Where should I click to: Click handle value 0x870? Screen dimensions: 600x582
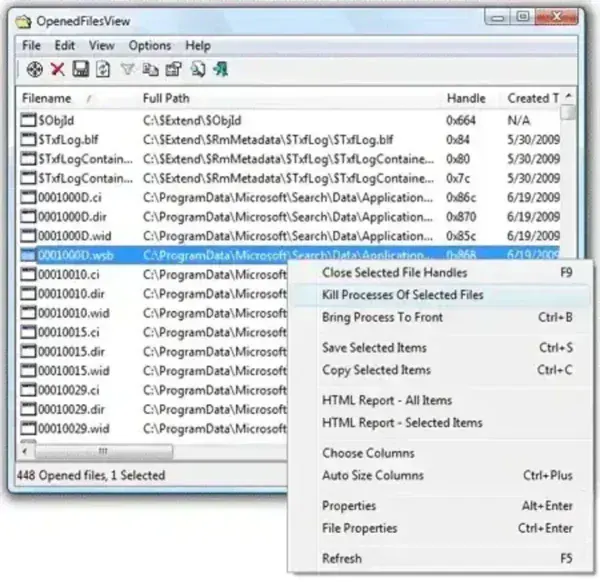[461, 217]
